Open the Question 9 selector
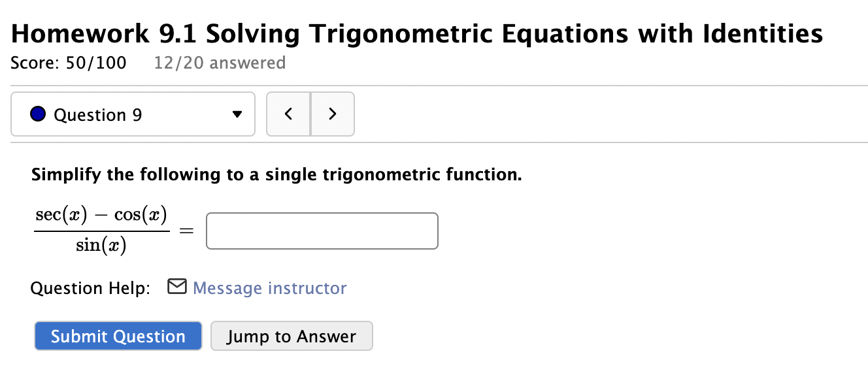868x392 pixels. pyautogui.click(x=133, y=113)
